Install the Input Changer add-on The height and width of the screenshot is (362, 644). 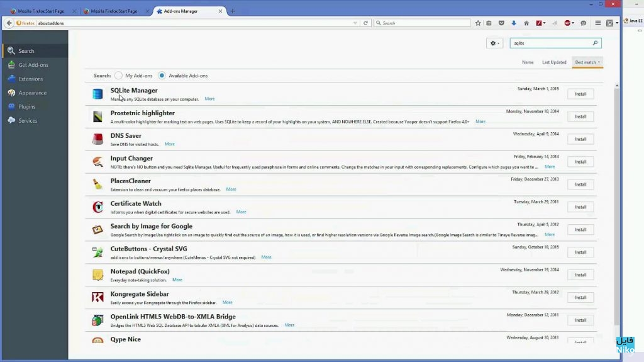(580, 162)
